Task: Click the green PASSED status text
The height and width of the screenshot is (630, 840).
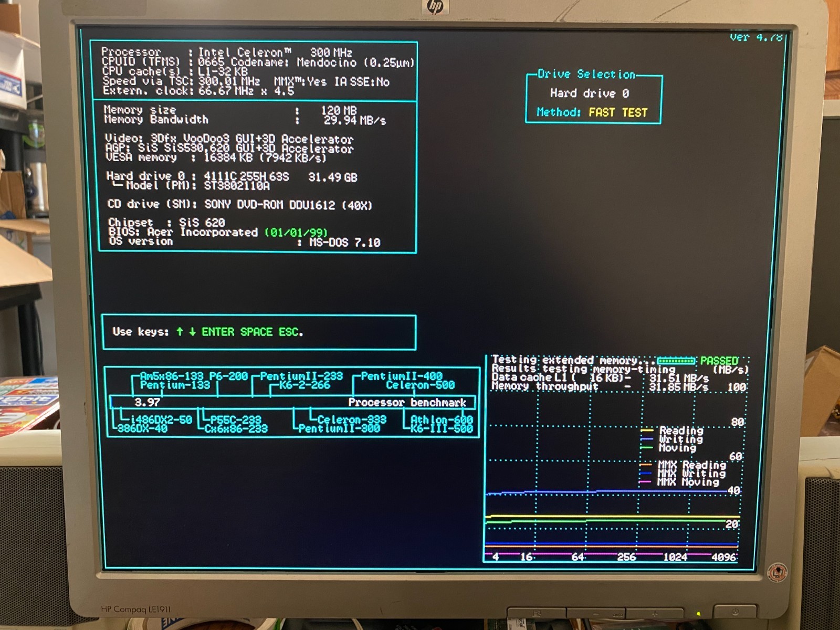Action: pyautogui.click(x=719, y=361)
